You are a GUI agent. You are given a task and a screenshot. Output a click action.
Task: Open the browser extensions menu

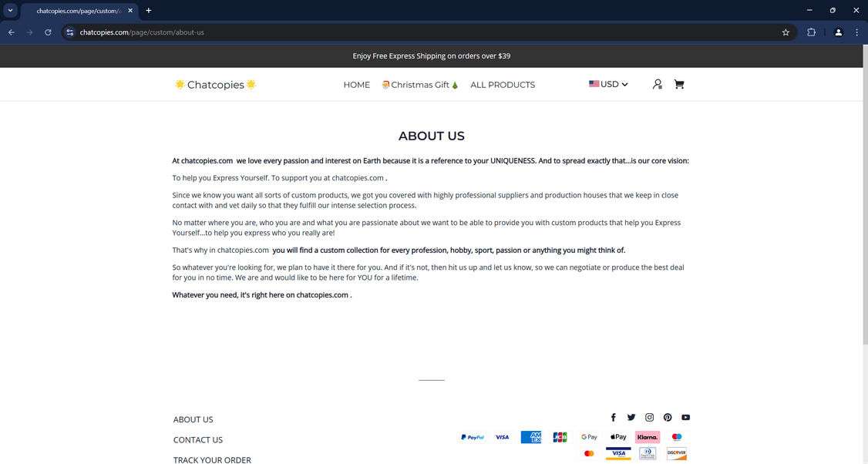pyautogui.click(x=811, y=32)
